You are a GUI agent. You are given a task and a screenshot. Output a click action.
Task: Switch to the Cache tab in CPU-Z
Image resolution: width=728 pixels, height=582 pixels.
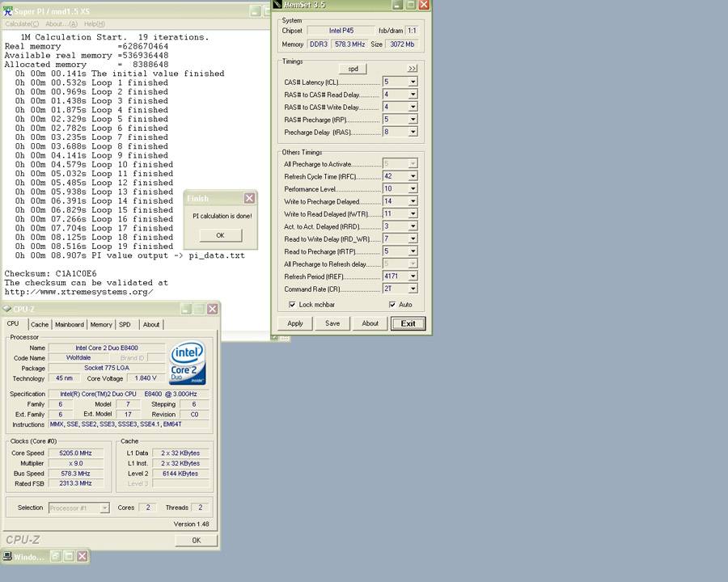click(x=40, y=324)
